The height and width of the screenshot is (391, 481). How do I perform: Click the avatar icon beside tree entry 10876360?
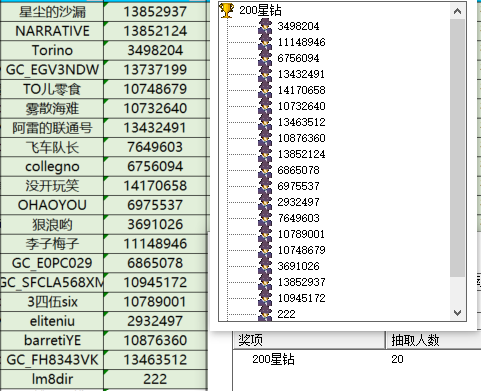[x=265, y=138]
